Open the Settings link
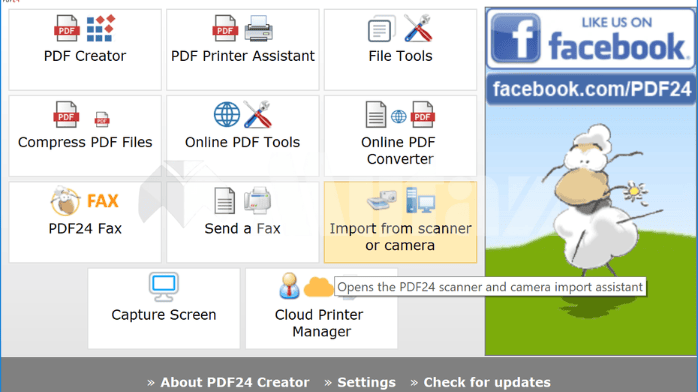The height and width of the screenshot is (392, 698). point(366,382)
